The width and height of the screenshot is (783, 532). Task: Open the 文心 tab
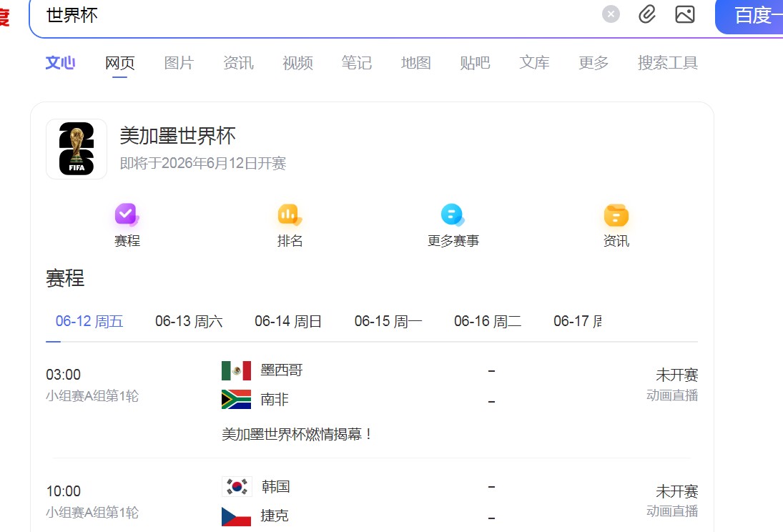(60, 63)
